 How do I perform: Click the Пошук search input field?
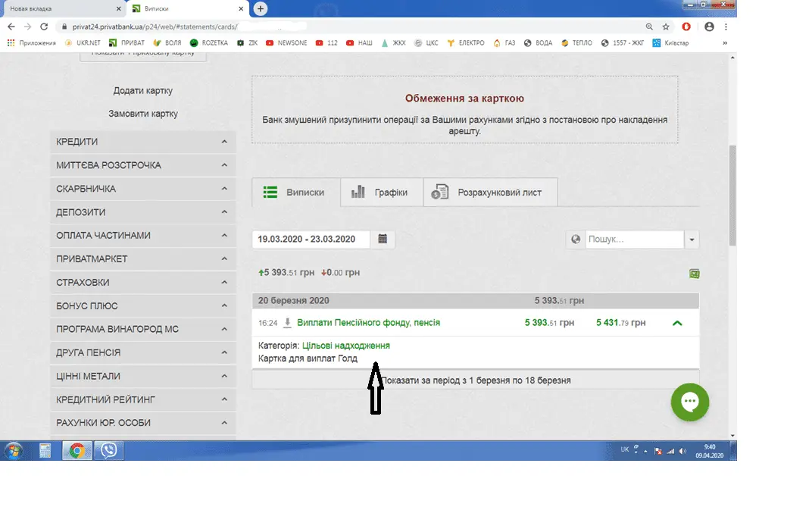[x=635, y=240]
